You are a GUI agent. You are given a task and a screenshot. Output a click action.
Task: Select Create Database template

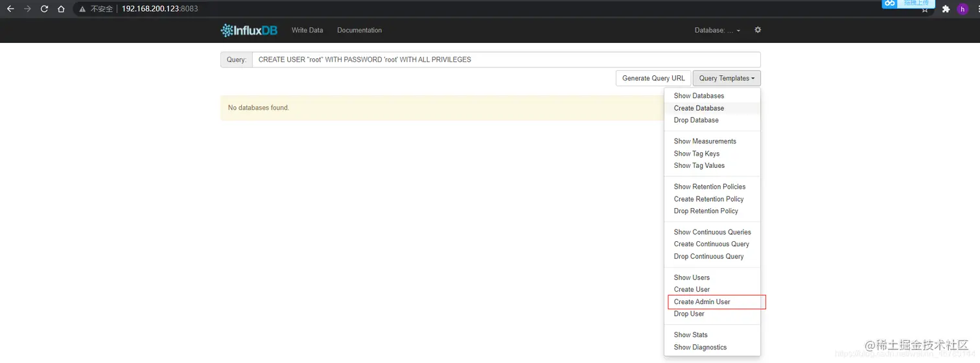712,108
